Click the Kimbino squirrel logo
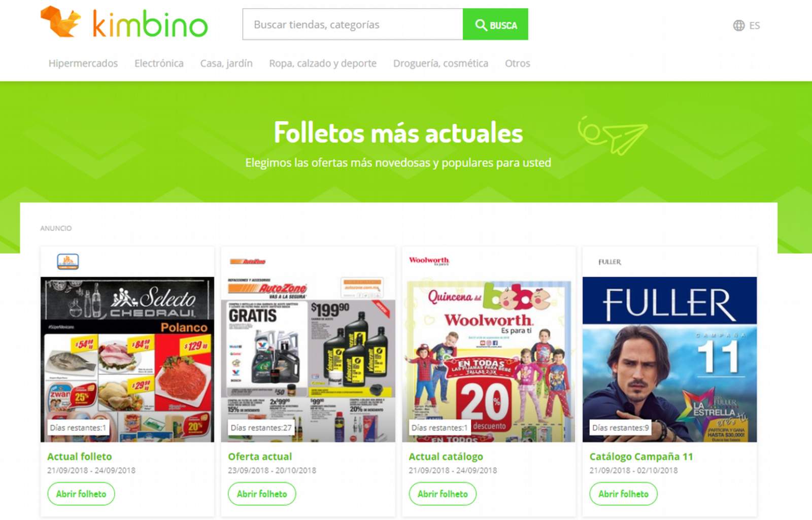This screenshot has height=520, width=812. click(x=61, y=21)
